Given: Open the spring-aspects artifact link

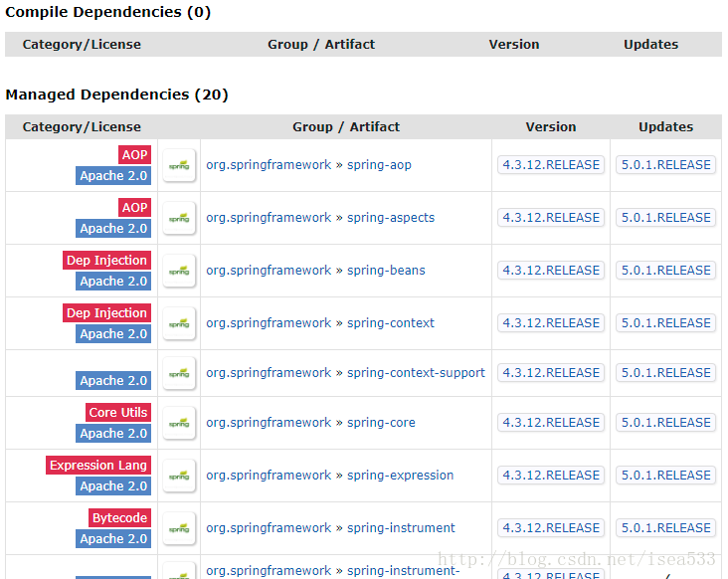Looking at the screenshot, I should click(x=391, y=217).
